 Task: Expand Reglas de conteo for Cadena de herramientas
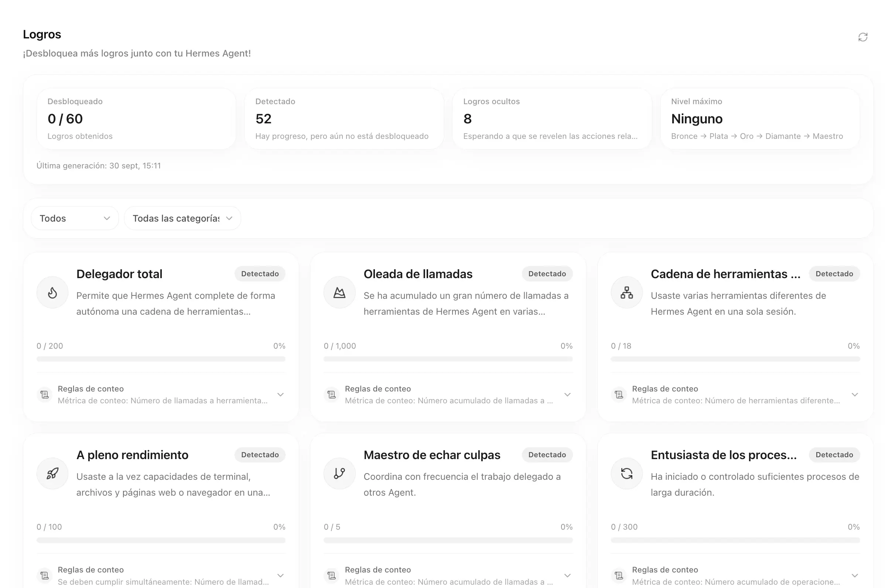pos(855,394)
